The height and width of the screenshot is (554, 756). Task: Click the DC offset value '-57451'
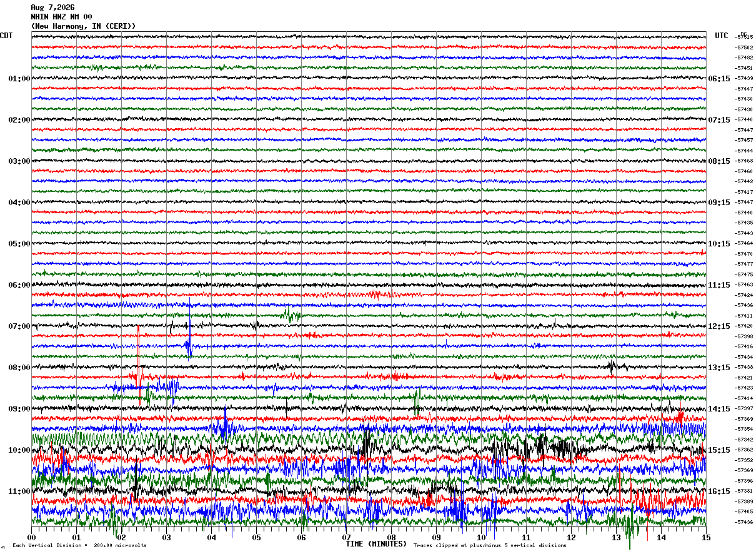(744, 68)
